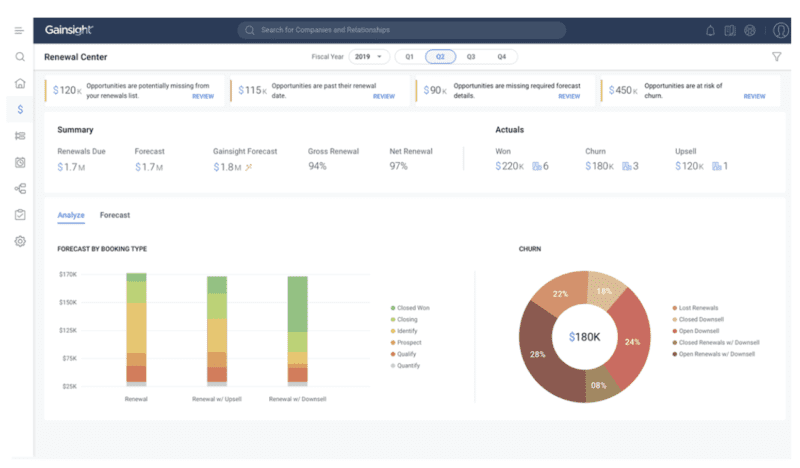
Task: Expand the Fiscal Year 2019 dropdown
Action: [x=369, y=57]
